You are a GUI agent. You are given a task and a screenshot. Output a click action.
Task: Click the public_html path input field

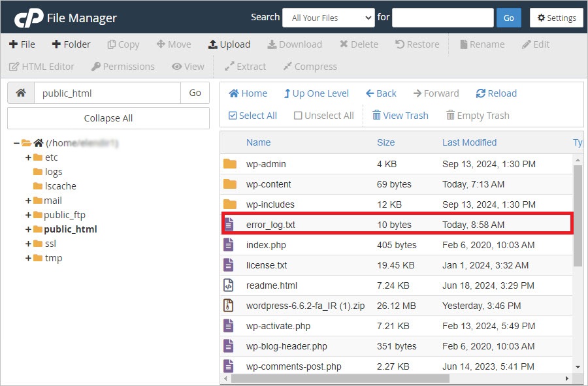[x=107, y=93]
